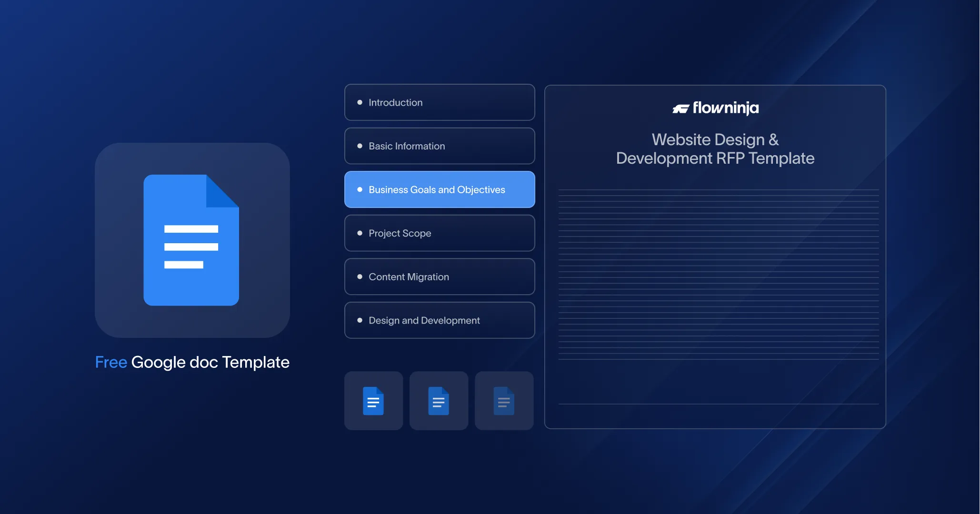Click the bullet beside Introduction
This screenshot has width=980, height=514.
pos(360,102)
